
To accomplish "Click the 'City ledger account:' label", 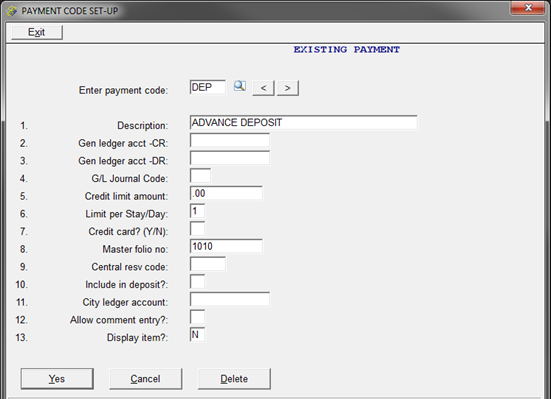I will (125, 302).
